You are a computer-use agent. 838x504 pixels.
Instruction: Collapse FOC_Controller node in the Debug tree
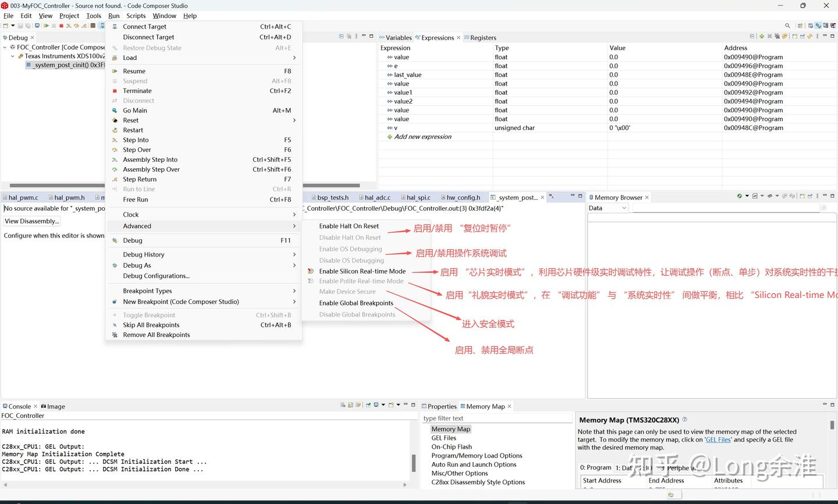pos(5,48)
